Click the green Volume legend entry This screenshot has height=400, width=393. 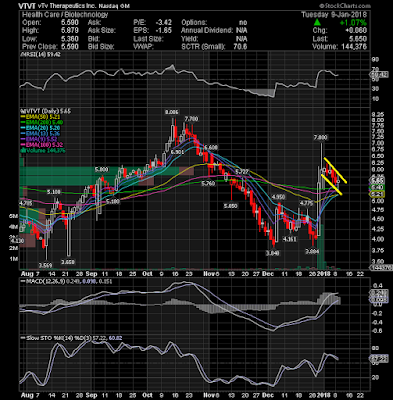[43, 151]
